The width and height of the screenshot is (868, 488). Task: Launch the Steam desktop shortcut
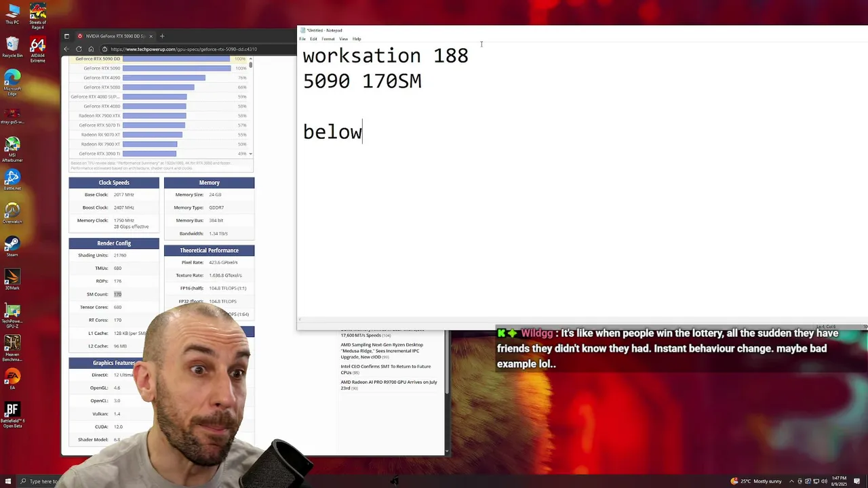12,246
